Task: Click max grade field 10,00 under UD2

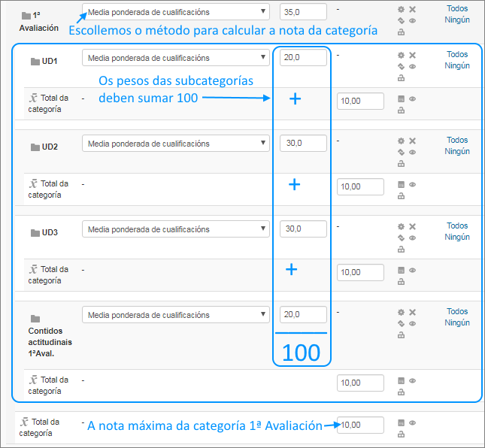Action: click(x=360, y=186)
